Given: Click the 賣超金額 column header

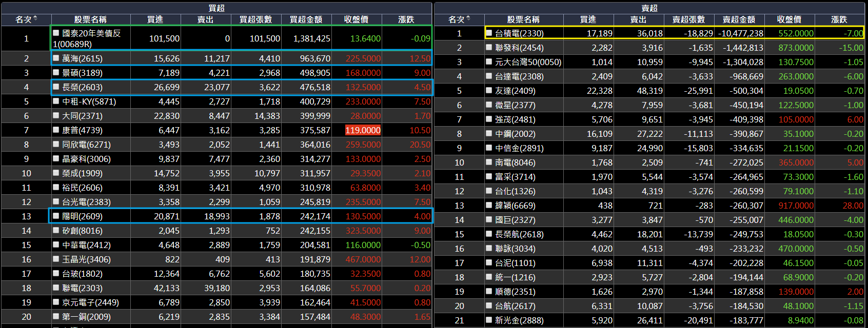Looking at the screenshot, I should [x=739, y=19].
